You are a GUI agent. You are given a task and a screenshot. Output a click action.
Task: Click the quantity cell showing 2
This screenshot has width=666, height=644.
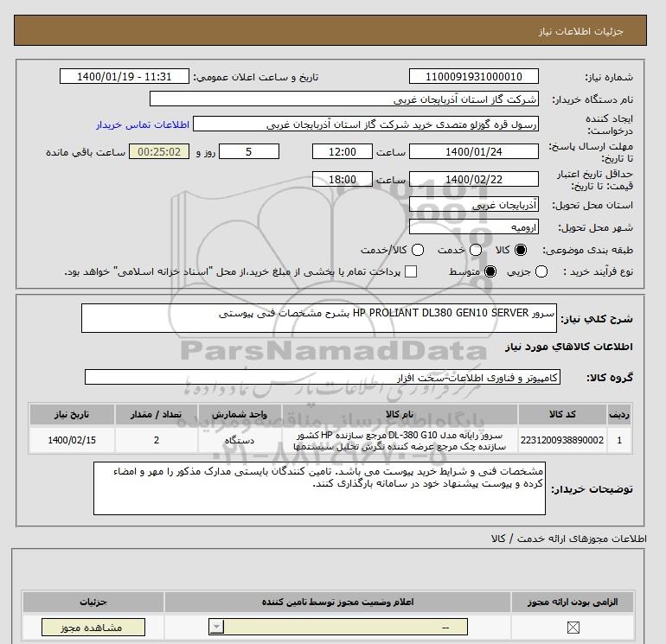tap(157, 440)
